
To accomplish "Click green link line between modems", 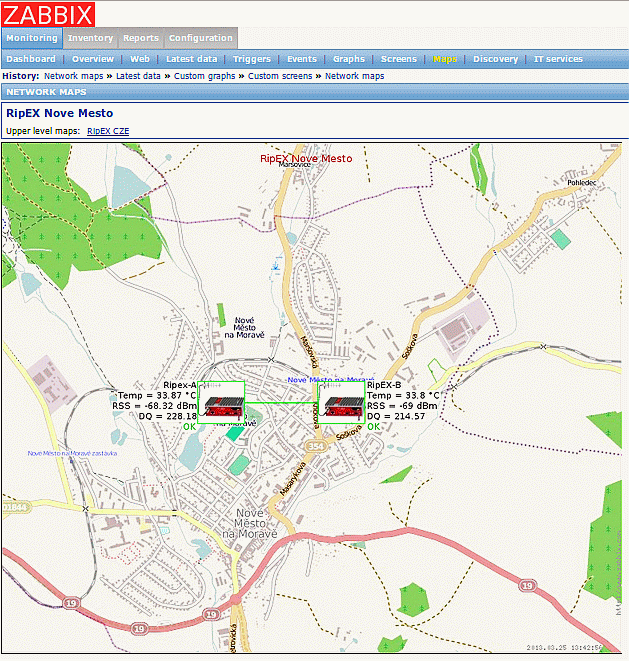I will (x=281, y=403).
